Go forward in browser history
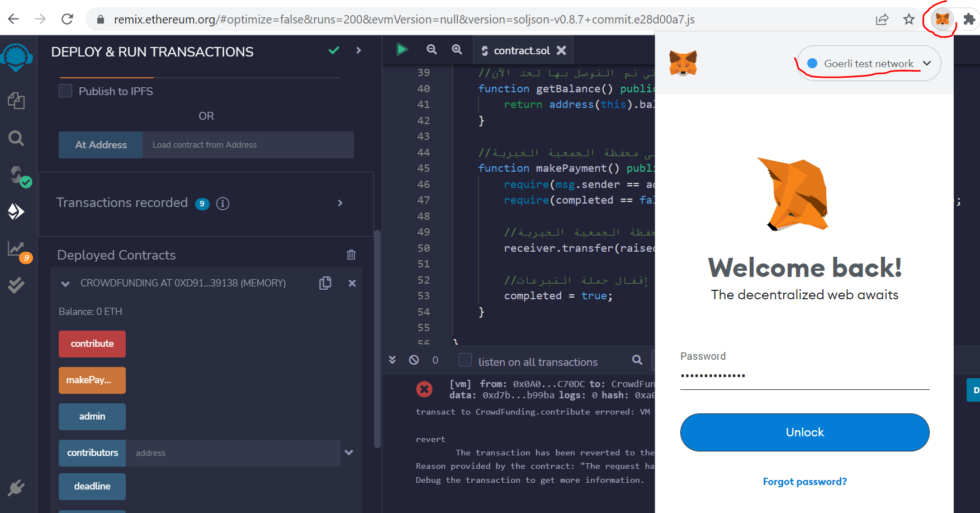Screen dimensions: 980x513 pyautogui.click(x=40, y=19)
